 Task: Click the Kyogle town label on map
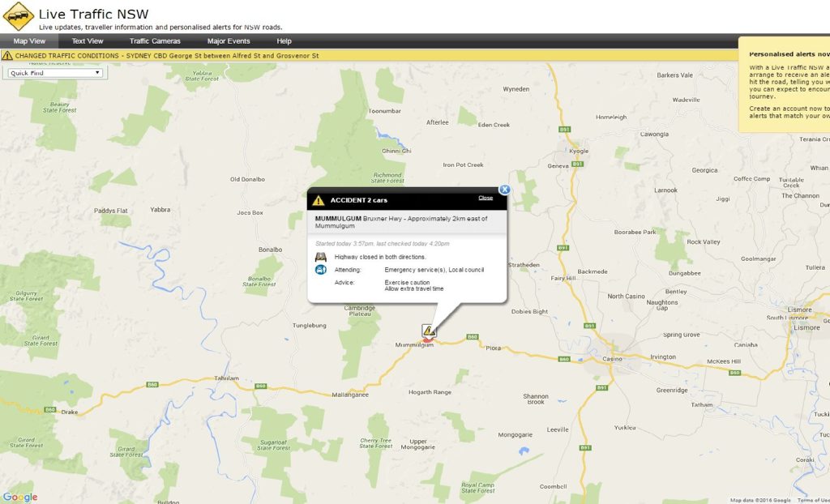tap(579, 151)
